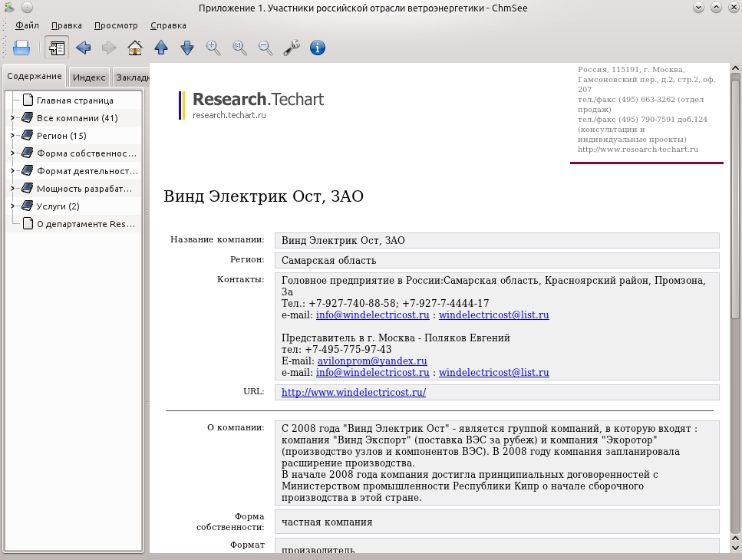This screenshot has height=560, width=742.
Task: Expand the 'Услуги (2)' tree node
Action: 13,206
